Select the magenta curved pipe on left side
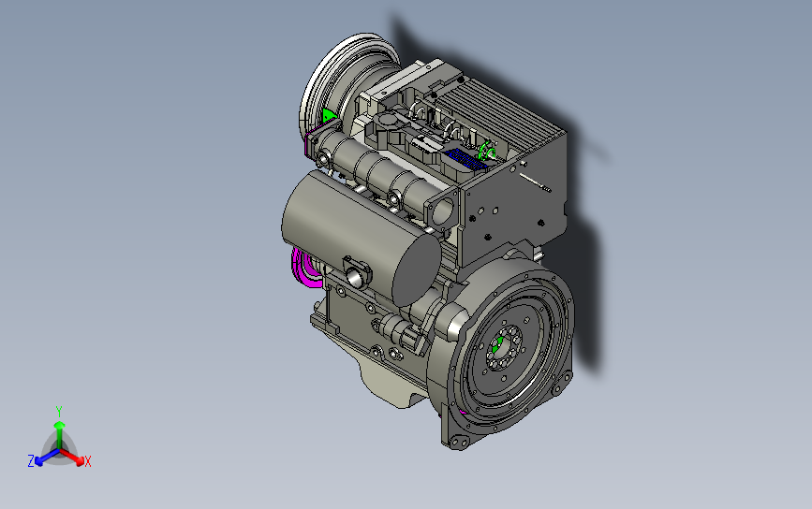Viewport: 812px width, 509px height. click(305, 268)
